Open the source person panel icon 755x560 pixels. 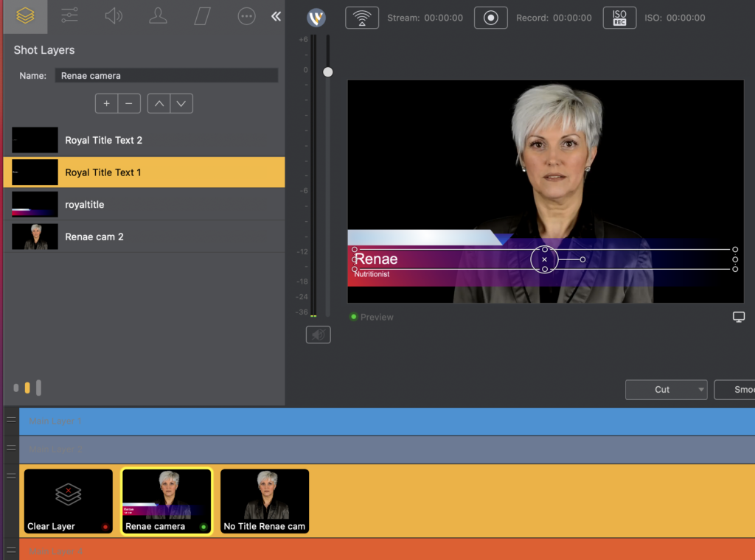(158, 15)
